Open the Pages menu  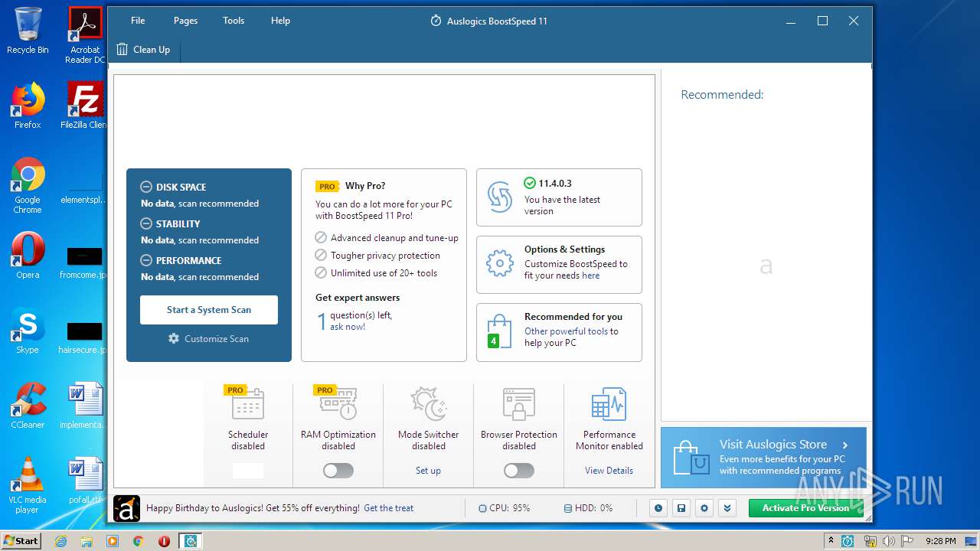(x=185, y=21)
